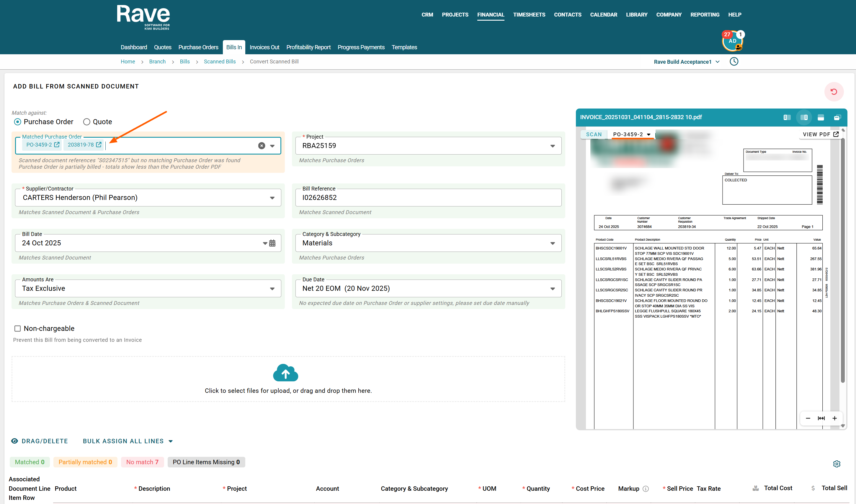Viewport: 856px width, 504px height.
Task: Click the Rave logo
Action: coord(143,17)
